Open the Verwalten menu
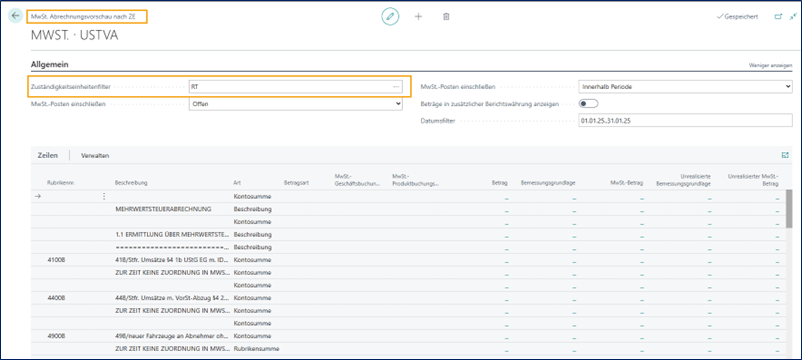 95,155
